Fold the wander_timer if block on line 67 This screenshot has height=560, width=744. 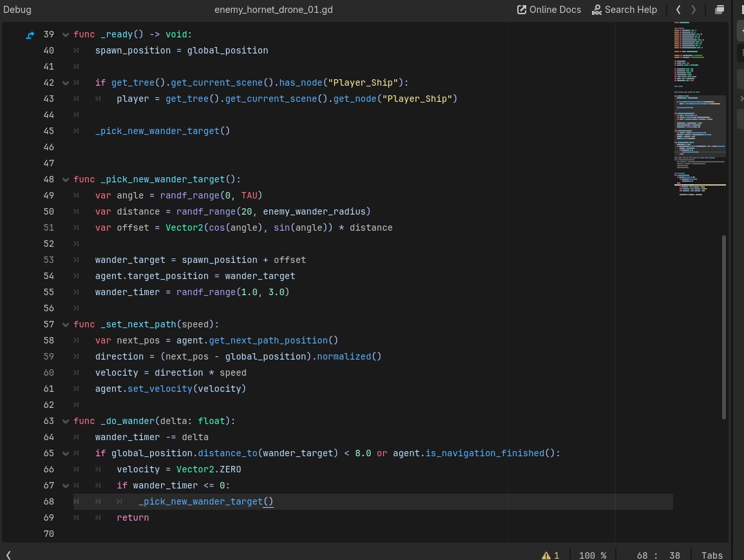[x=65, y=486]
